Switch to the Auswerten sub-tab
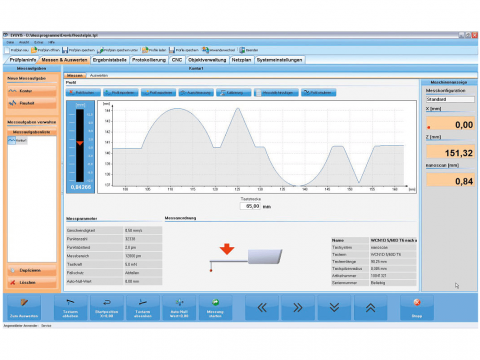 tap(99, 76)
